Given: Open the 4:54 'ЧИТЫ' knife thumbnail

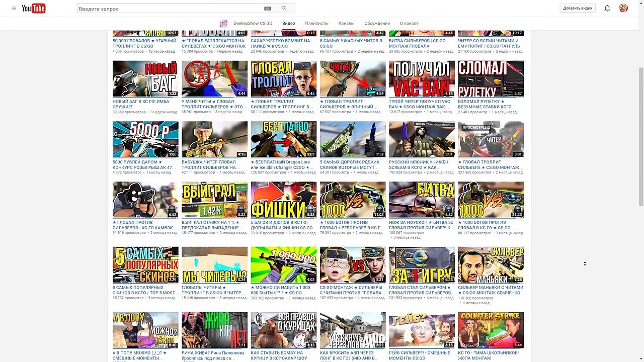Looking at the screenshot, I should [353, 79].
